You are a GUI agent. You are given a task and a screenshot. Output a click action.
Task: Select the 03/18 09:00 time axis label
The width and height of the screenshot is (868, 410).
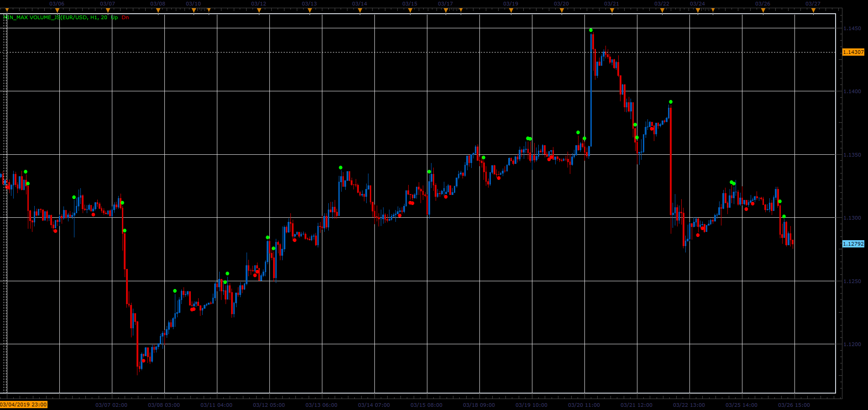point(479,405)
